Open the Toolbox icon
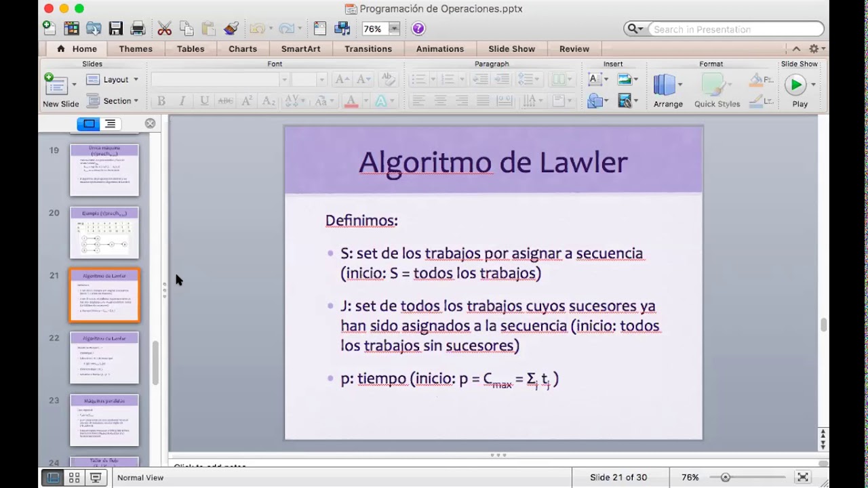Viewport: 868px width, 488px height. click(x=320, y=28)
